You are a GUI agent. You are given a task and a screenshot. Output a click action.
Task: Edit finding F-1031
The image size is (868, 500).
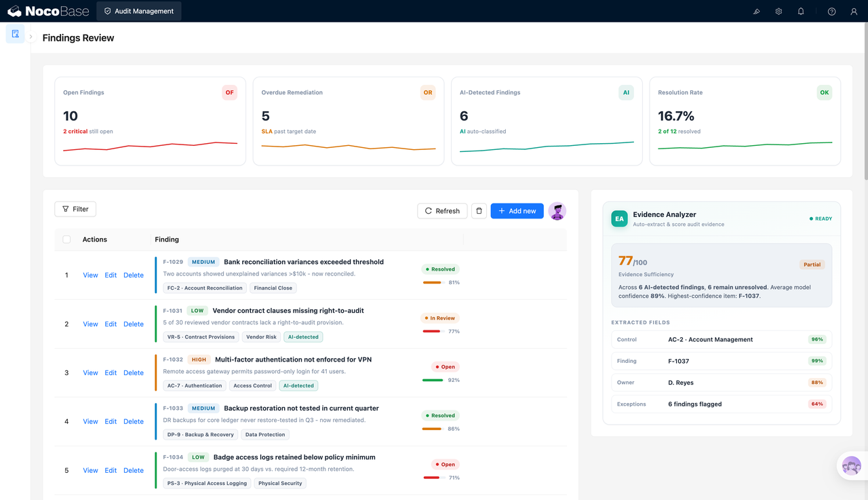(x=111, y=324)
